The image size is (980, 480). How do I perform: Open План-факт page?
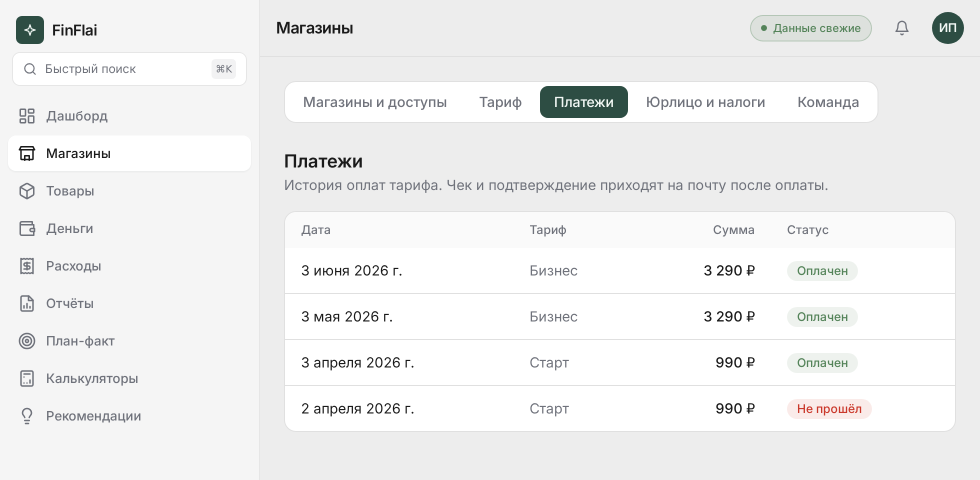[129, 341]
